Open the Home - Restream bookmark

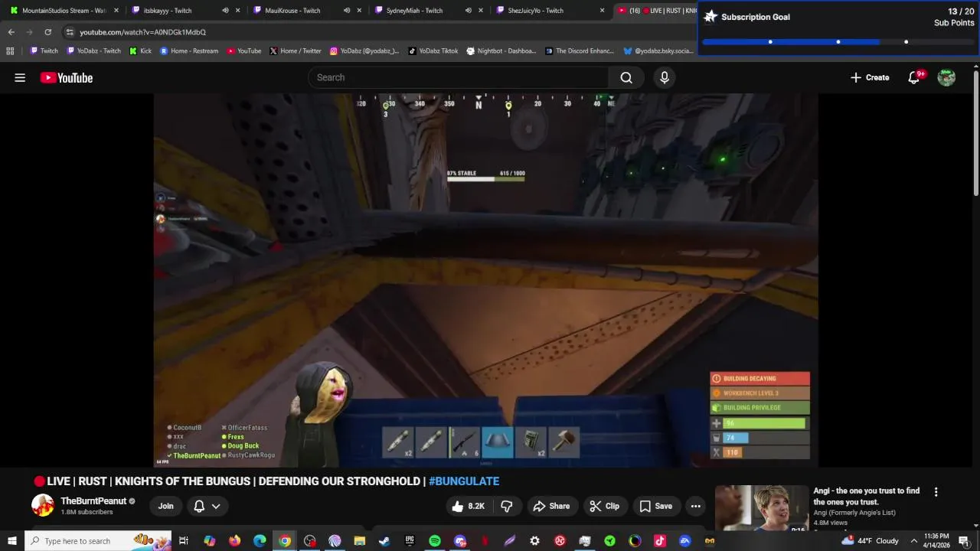pos(189,51)
